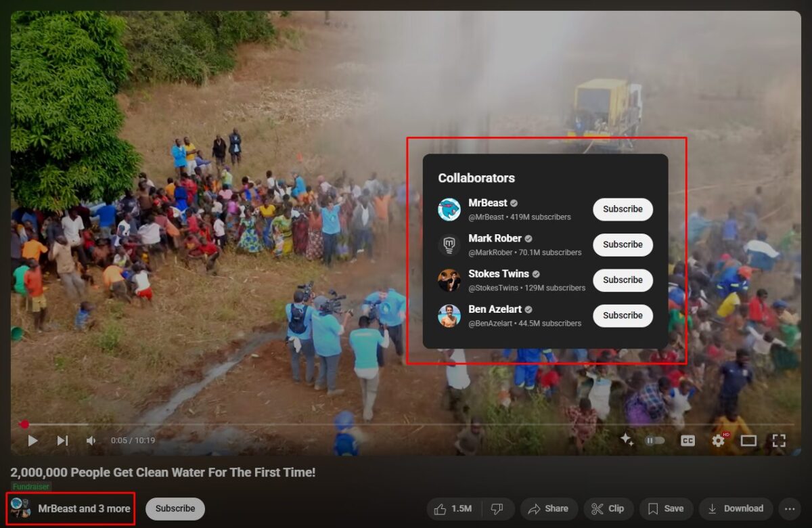
Task: Switch to Miniplayer mode
Action: (748, 440)
